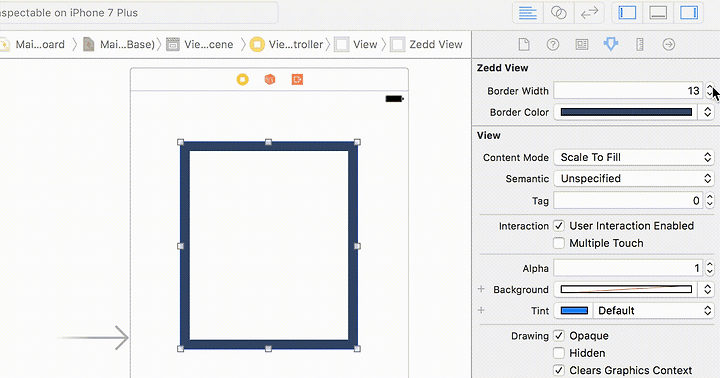720x378 pixels.
Task: Click the plus beside Tint
Action: click(x=481, y=310)
